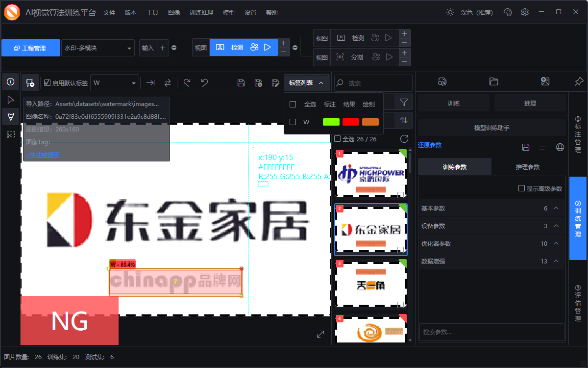The height and width of the screenshot is (368, 588).
Task: Enable the 显示高级参数 checkbox
Action: click(x=521, y=188)
